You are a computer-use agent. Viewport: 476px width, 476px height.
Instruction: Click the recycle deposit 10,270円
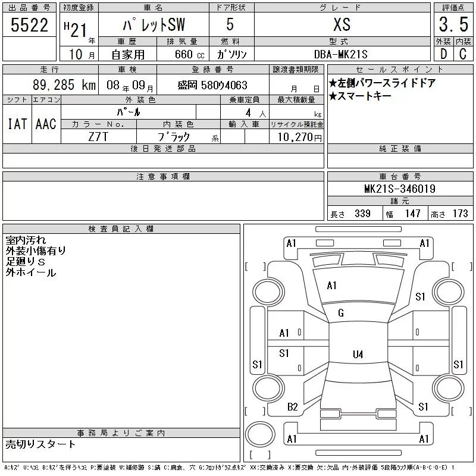click(x=299, y=137)
